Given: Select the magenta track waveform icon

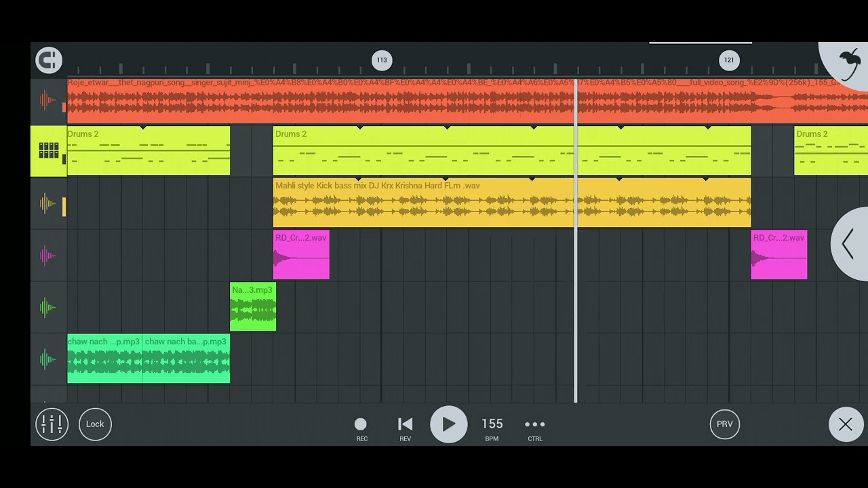Looking at the screenshot, I should click(x=47, y=256).
